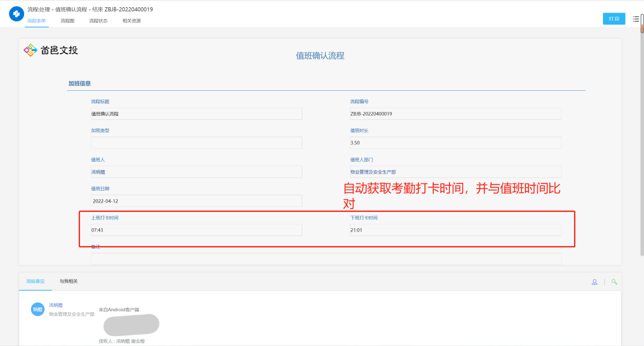
Task: Open the 汤炳赠 commenter name link
Action: click(56, 305)
